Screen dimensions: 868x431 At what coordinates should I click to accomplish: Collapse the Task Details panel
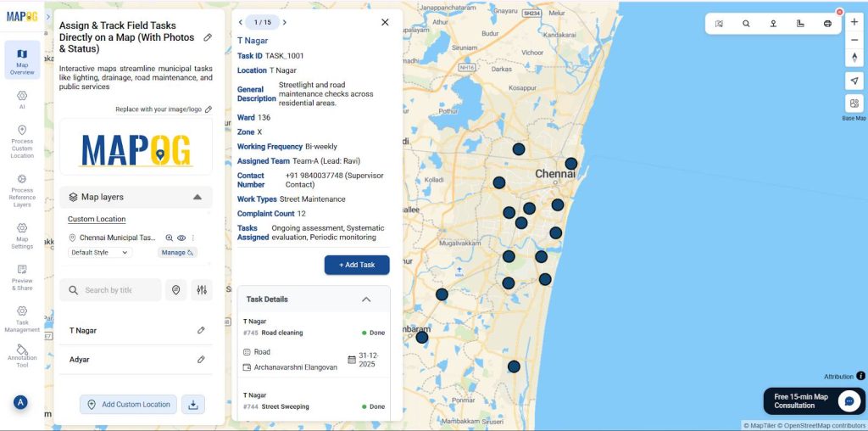[x=366, y=299]
